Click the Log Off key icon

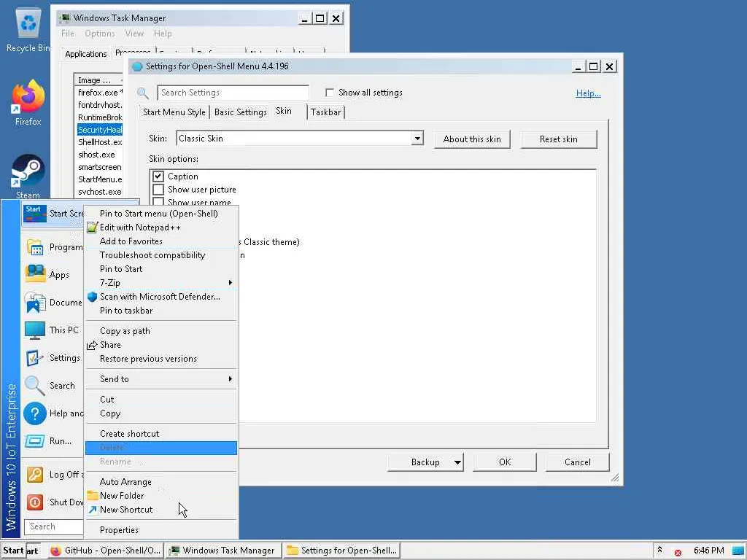35,474
